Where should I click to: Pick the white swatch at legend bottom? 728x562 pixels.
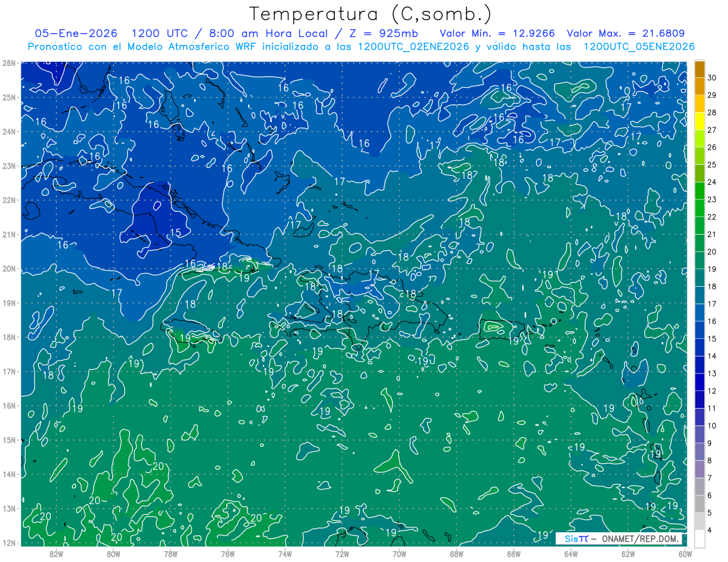(x=700, y=539)
